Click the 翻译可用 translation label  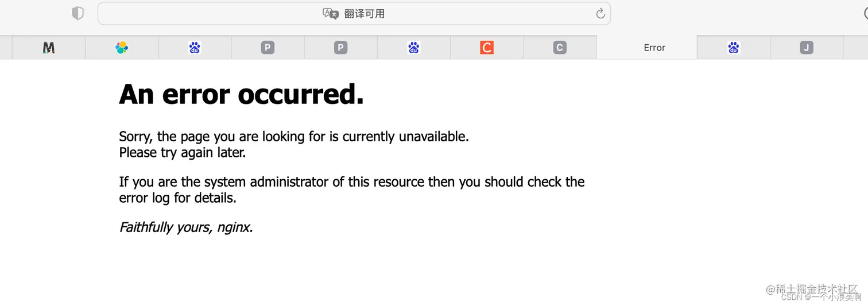[365, 14]
